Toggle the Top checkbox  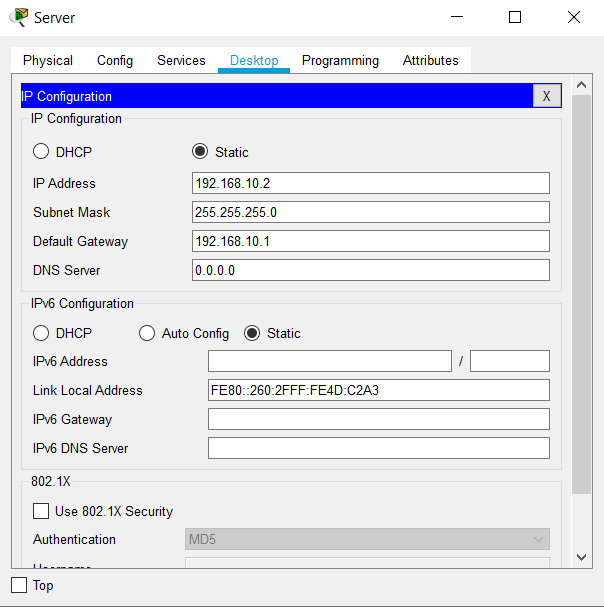pos(19,585)
